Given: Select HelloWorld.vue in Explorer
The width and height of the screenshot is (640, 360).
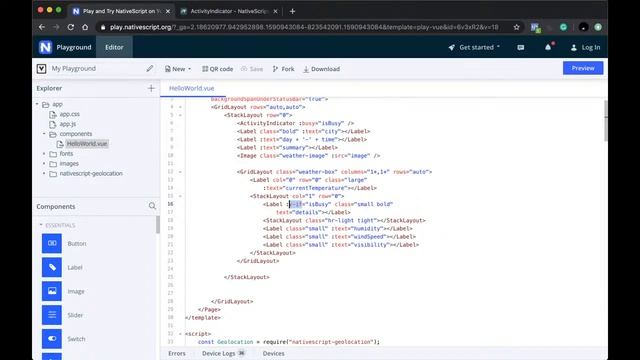Looking at the screenshot, I should 87,144.
